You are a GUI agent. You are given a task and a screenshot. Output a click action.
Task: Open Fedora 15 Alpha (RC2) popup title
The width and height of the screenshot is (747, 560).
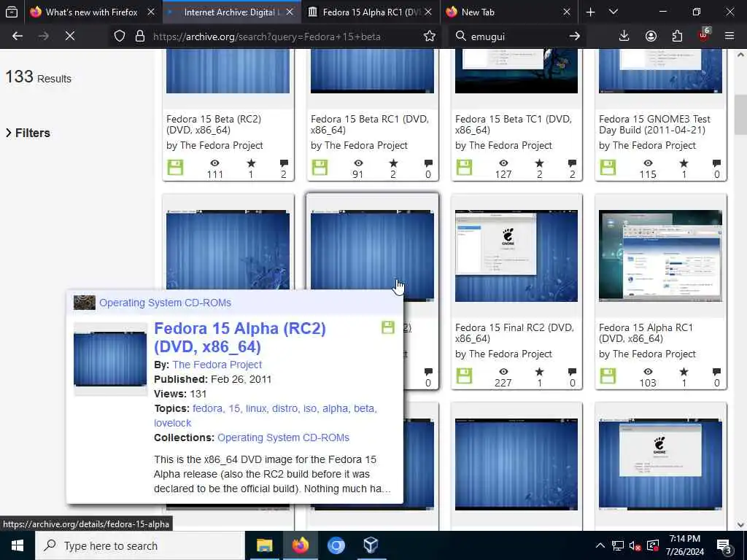click(x=239, y=337)
